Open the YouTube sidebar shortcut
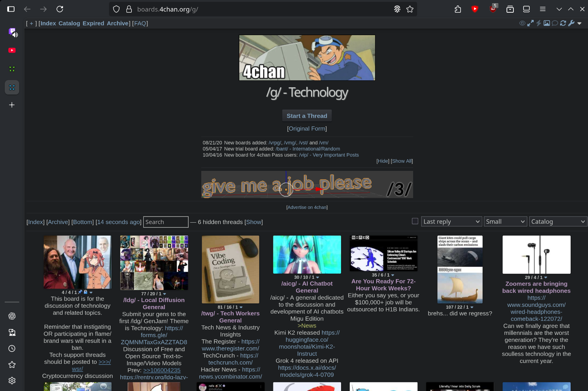588x391 pixels. 12,50
